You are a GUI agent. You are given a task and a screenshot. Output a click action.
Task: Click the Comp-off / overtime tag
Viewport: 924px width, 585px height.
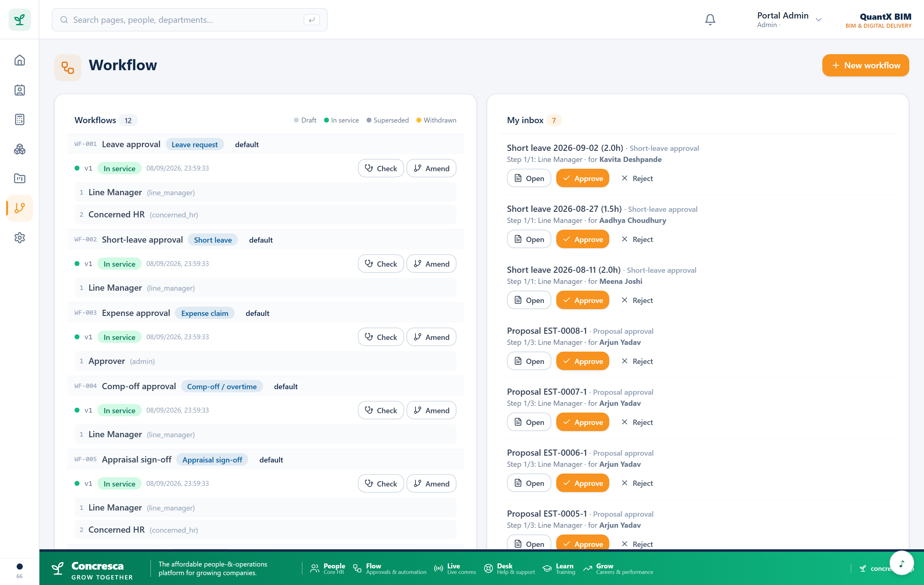click(222, 386)
